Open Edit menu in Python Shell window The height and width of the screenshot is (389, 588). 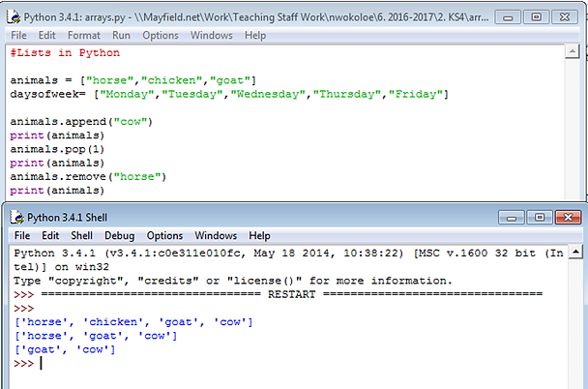tap(50, 235)
